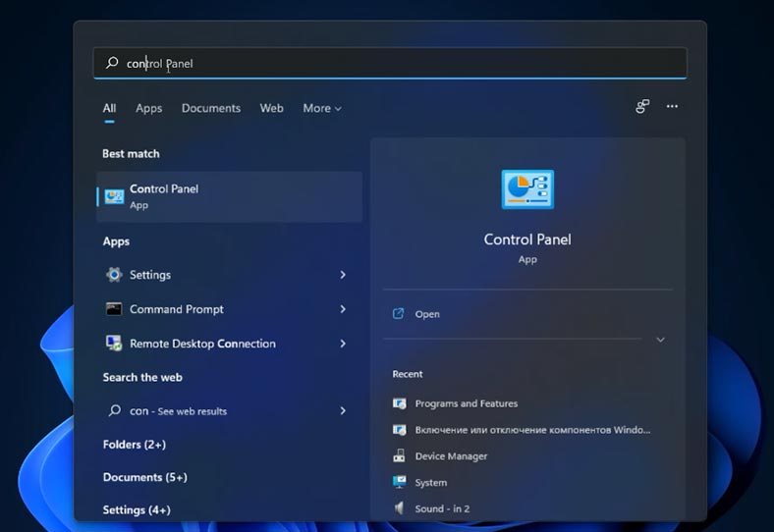The image size is (774, 532).
Task: Select the Settings app result
Action: [230, 275]
